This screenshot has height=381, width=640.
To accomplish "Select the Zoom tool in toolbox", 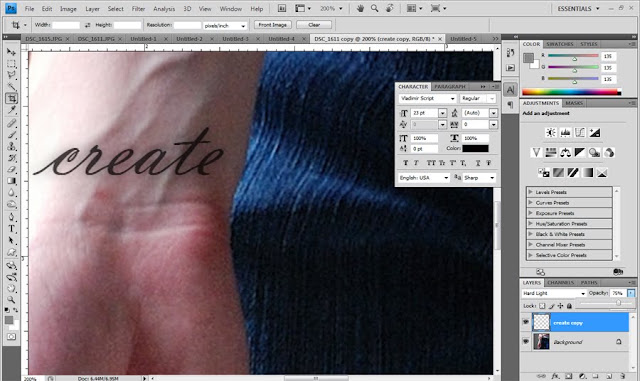I will (x=11, y=300).
